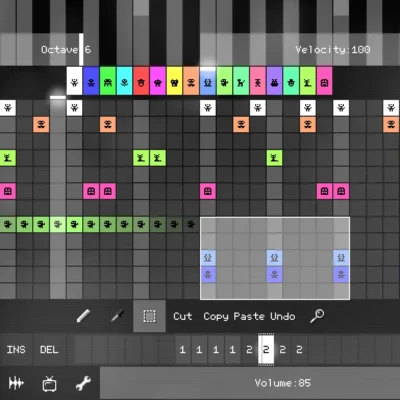
Task: Switch to the pencil draw tool
Action: [83, 316]
